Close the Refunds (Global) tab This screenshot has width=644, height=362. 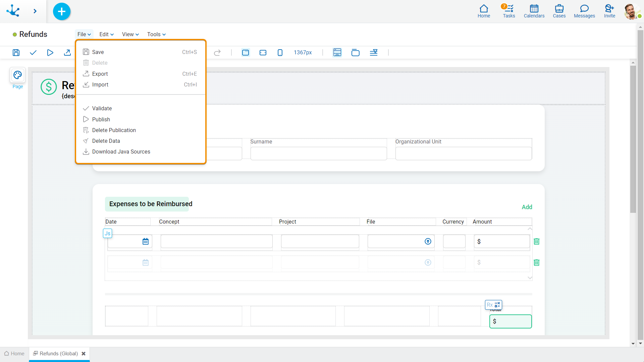point(84,354)
